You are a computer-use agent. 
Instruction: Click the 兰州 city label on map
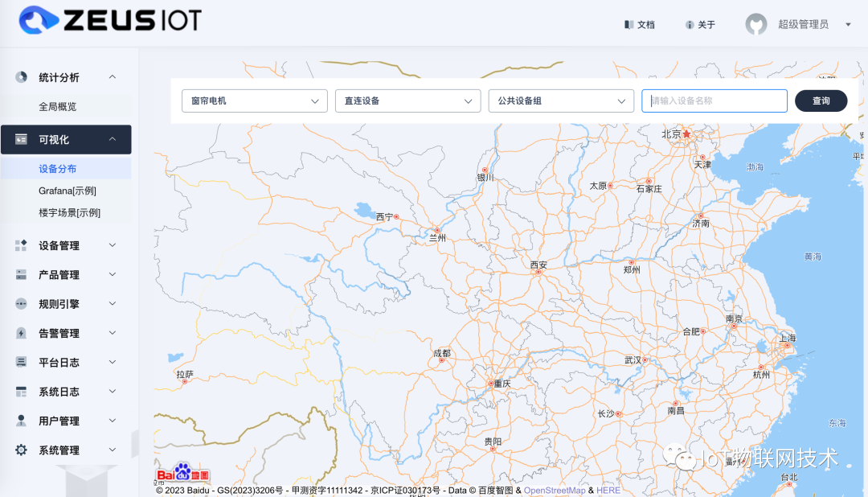click(437, 238)
